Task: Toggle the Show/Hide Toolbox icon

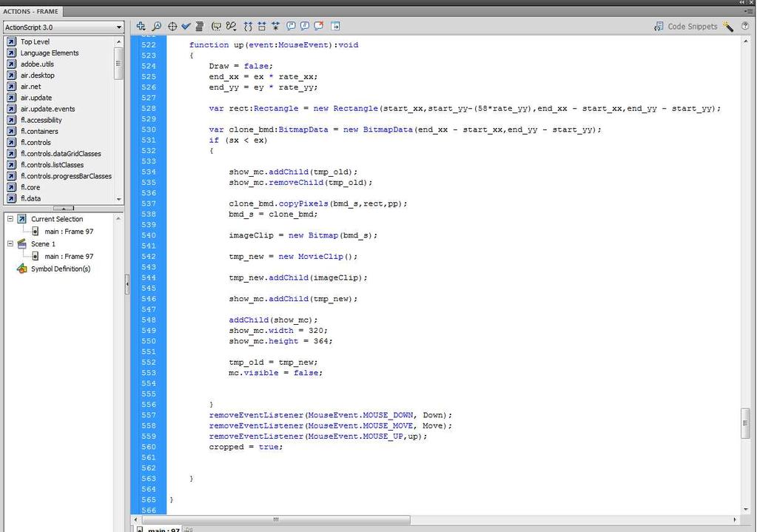Action: [335, 26]
